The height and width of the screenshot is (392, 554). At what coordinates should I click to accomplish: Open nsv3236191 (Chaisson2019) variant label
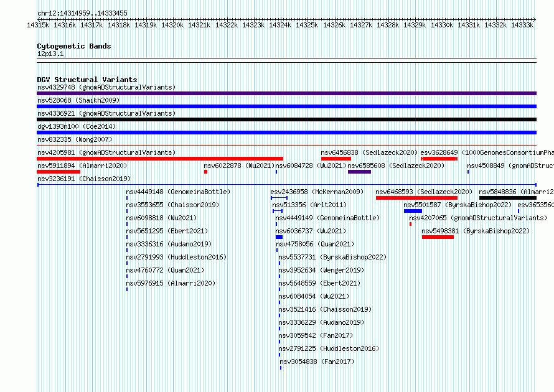point(84,179)
